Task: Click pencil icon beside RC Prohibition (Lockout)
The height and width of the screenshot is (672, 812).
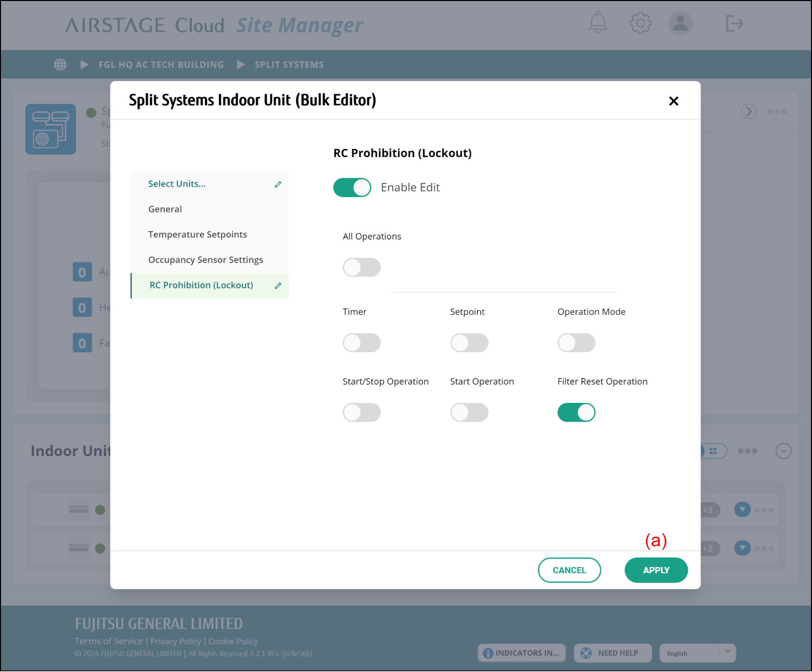Action: 278,286
